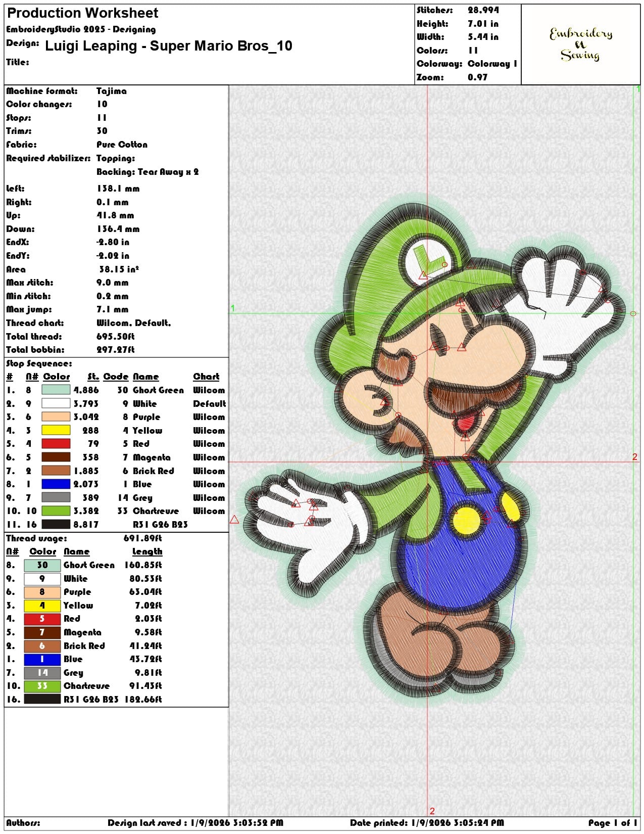644x834 pixels.
Task: Click Blue thread length 43.72ft
Action: coord(145,659)
